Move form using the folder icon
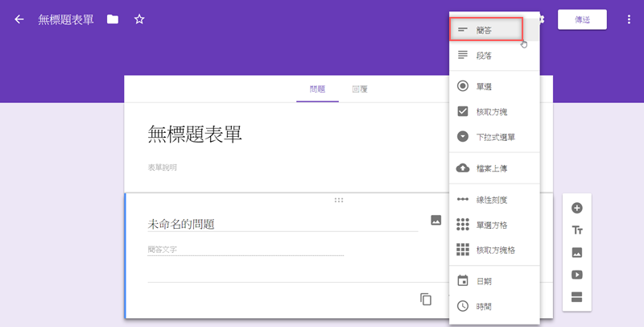644x327 pixels. pyautogui.click(x=113, y=19)
